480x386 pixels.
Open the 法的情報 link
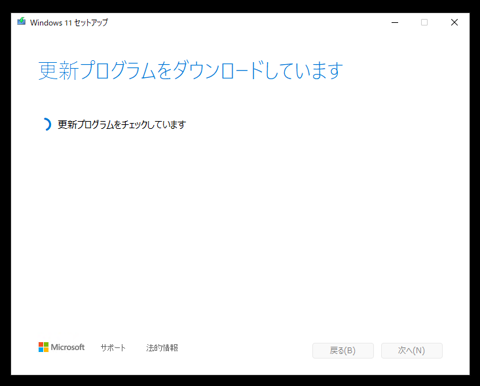162,348
